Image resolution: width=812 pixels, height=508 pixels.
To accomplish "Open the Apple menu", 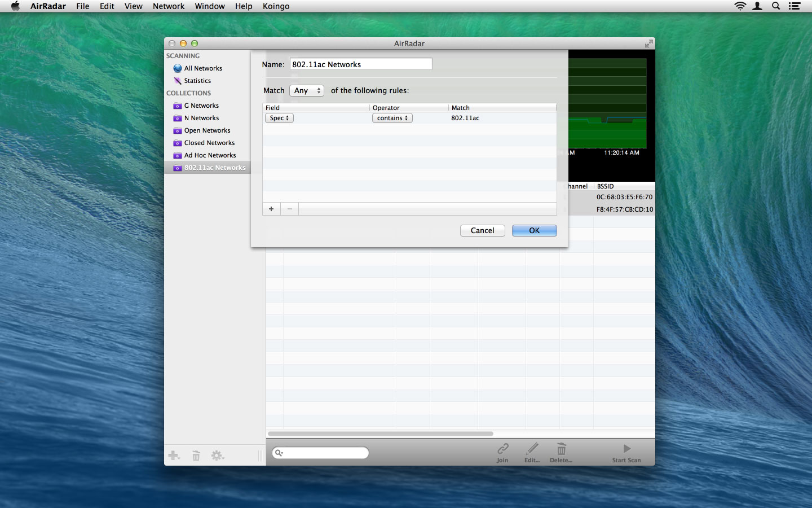I will [15, 6].
